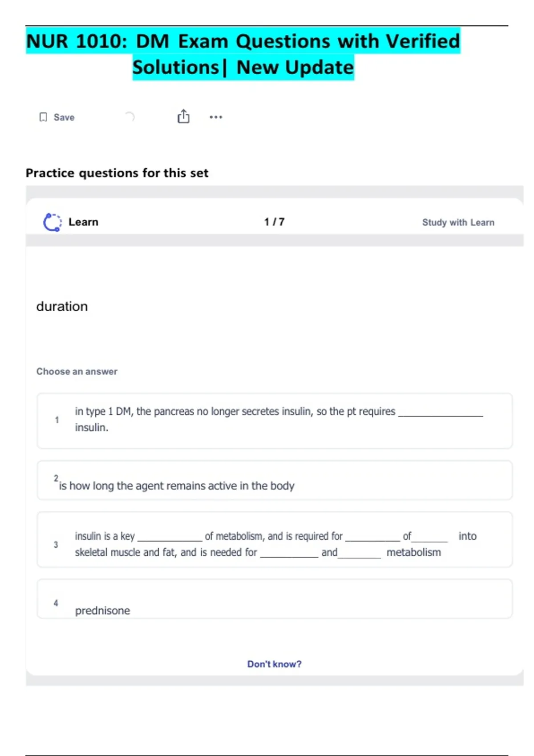The width and height of the screenshot is (534, 756).
Task: Choose answer about type 1 DM pancreas
Action: click(274, 420)
